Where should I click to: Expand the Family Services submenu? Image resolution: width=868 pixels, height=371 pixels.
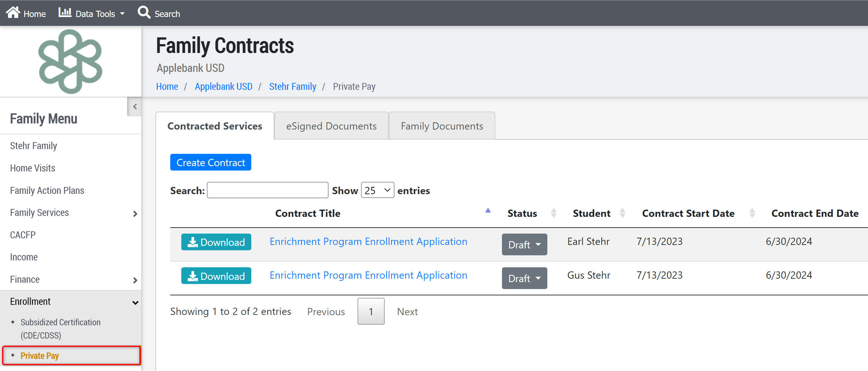[x=135, y=214]
